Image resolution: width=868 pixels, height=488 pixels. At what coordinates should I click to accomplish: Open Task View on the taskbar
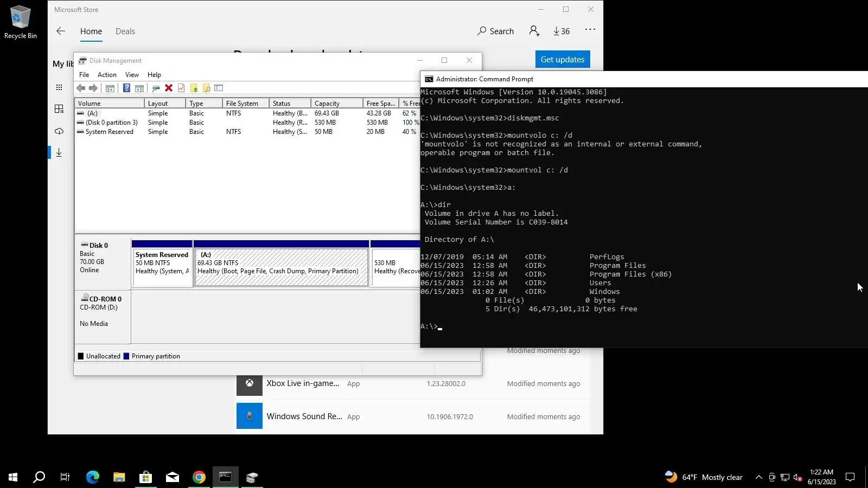pyautogui.click(x=65, y=477)
